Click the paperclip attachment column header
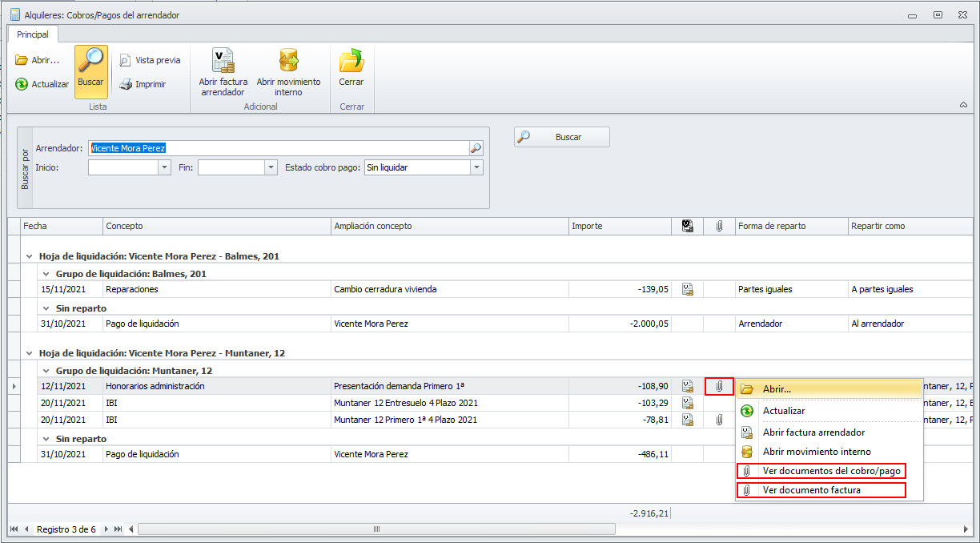This screenshot has width=980, height=543. [719, 226]
